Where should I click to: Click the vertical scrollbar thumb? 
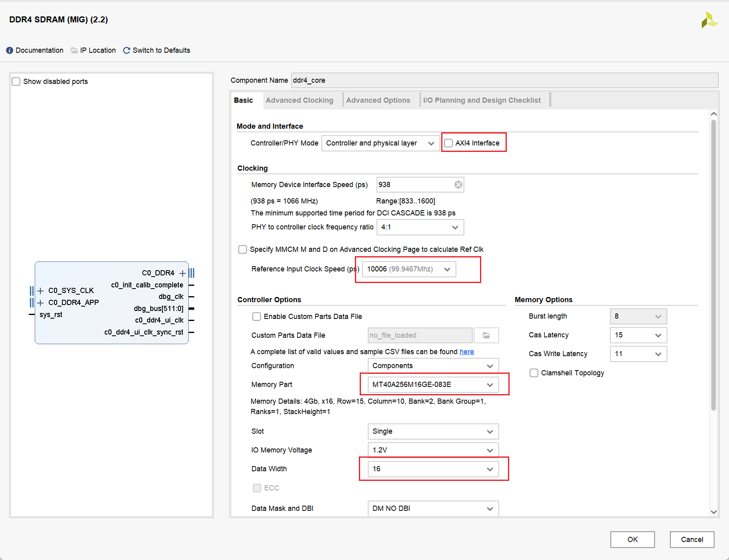tap(713, 265)
